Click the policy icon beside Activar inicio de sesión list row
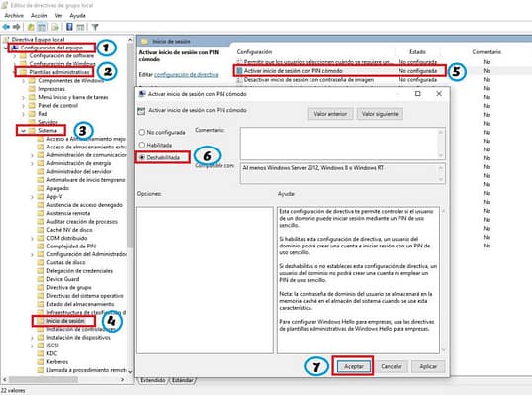The height and width of the screenshot is (395, 532). [x=239, y=71]
